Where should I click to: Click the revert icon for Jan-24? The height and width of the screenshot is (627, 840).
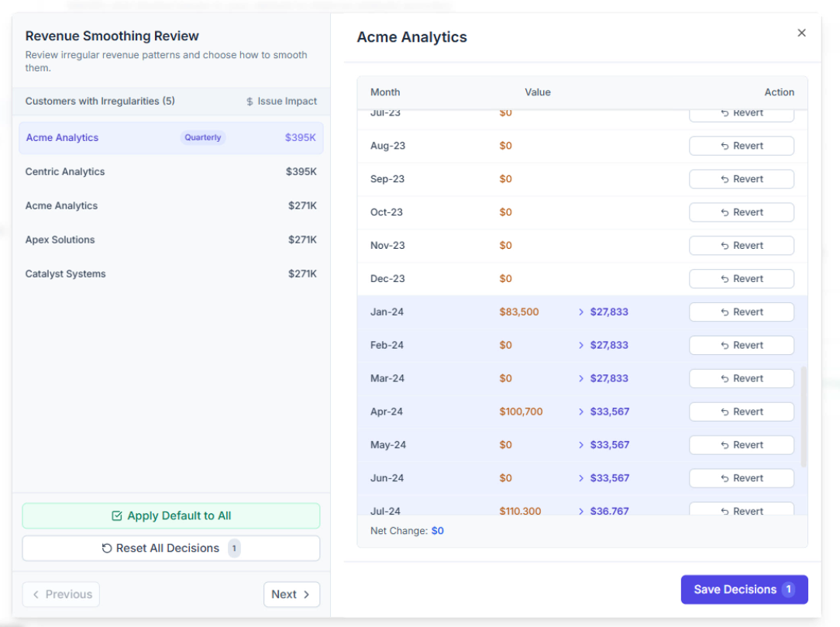pos(723,312)
